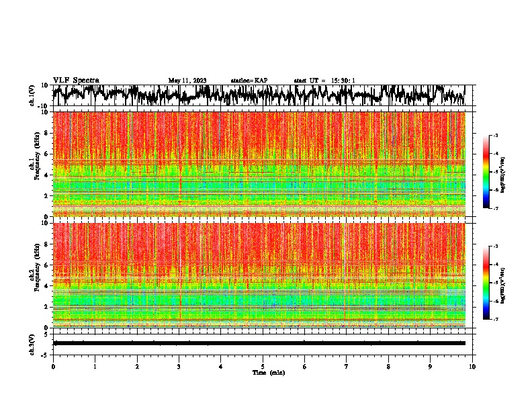The height and width of the screenshot is (411, 532).
Task: Click the 'Time (min)' axis label
Action: [269, 373]
